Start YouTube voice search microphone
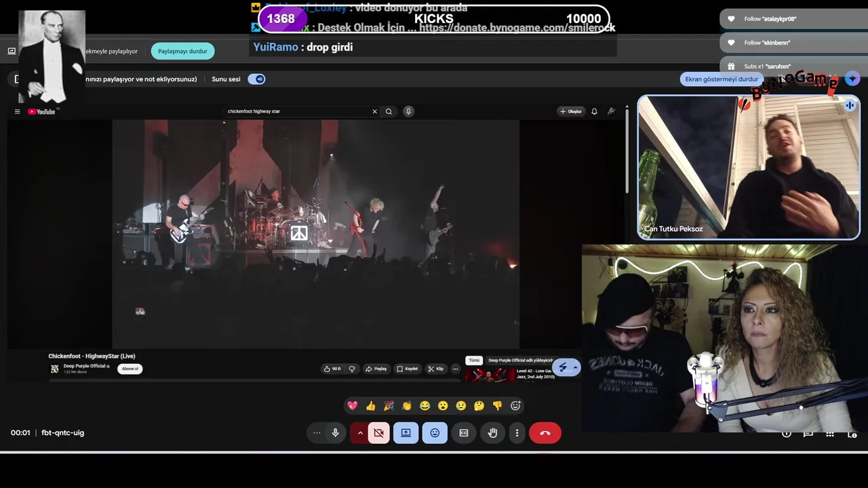 click(x=408, y=111)
